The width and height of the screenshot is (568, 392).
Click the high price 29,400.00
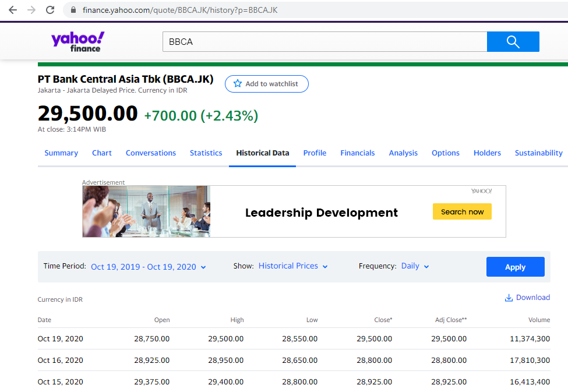coord(225,382)
